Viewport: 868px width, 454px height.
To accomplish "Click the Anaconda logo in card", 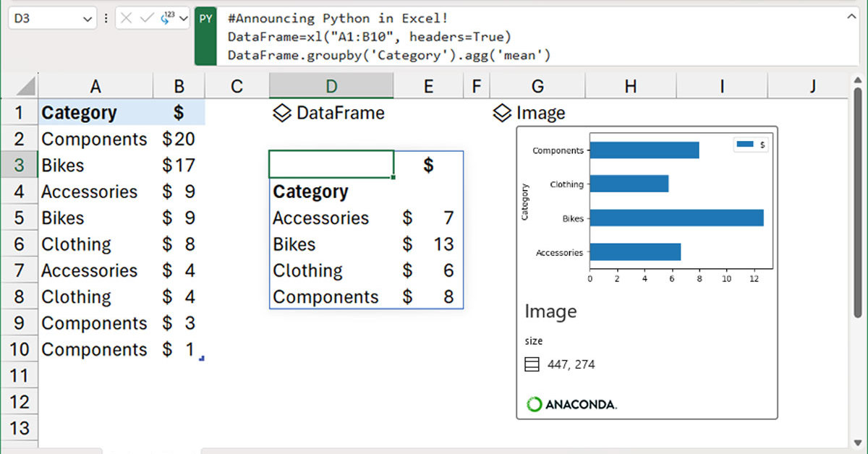I will tap(571, 404).
